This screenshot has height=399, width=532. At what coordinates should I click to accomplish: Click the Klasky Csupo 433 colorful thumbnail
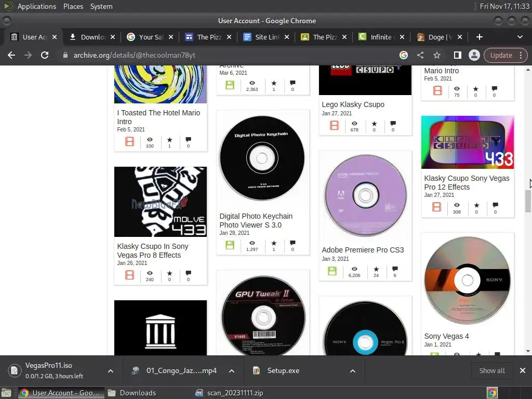[x=467, y=142]
